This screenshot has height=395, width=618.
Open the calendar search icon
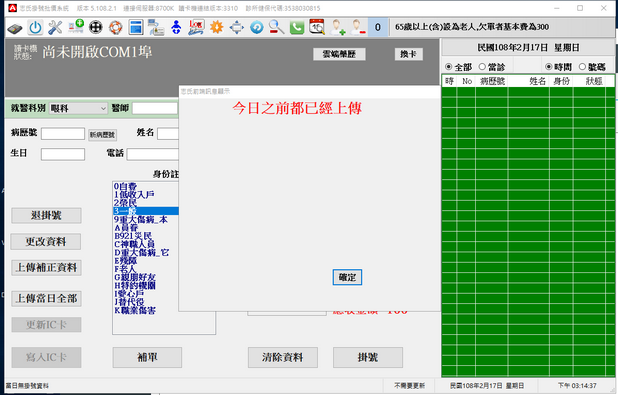[x=317, y=27]
